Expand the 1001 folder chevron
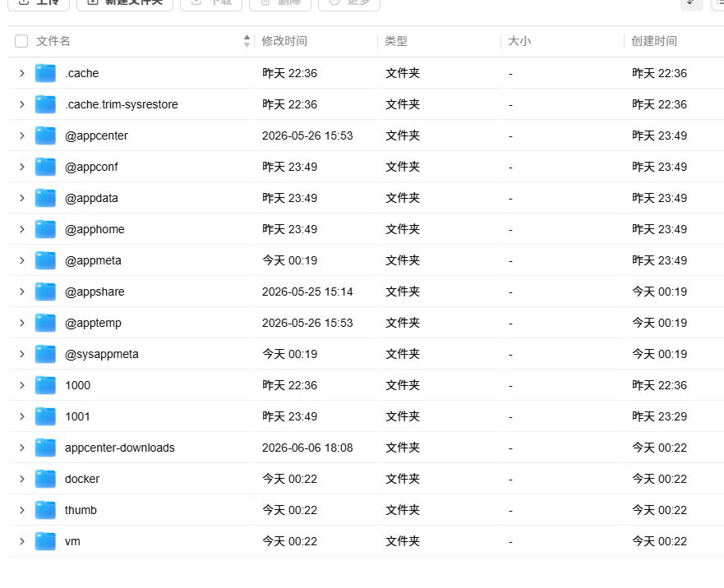Screen dimensions: 724x588 (21, 416)
